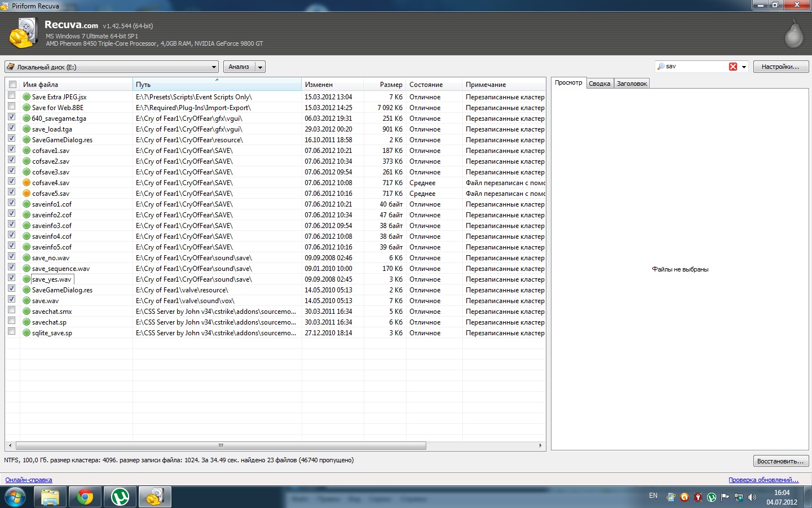Open the Action Center flag icon
This screenshot has height=508, width=812.
[725, 497]
